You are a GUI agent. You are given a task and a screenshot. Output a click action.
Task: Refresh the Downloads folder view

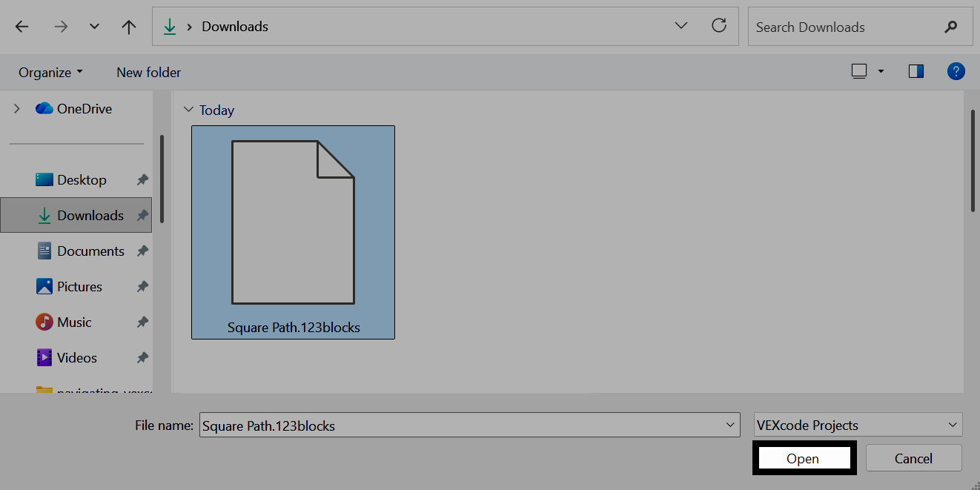719,26
